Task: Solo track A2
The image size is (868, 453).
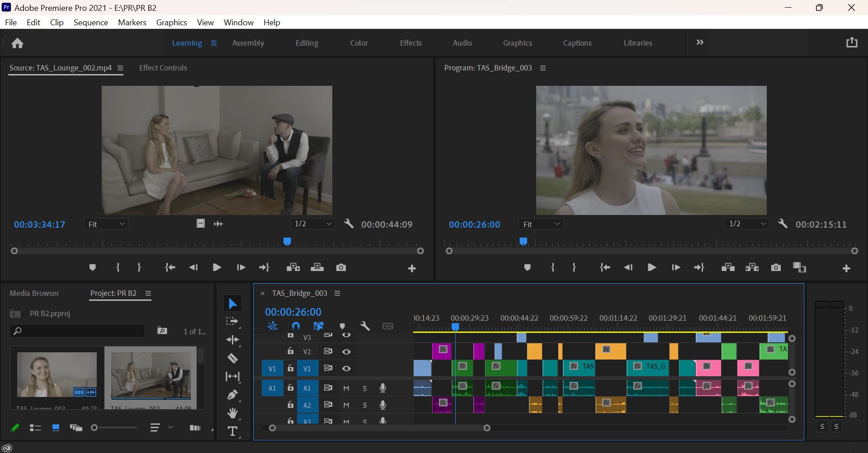Action: pos(365,405)
